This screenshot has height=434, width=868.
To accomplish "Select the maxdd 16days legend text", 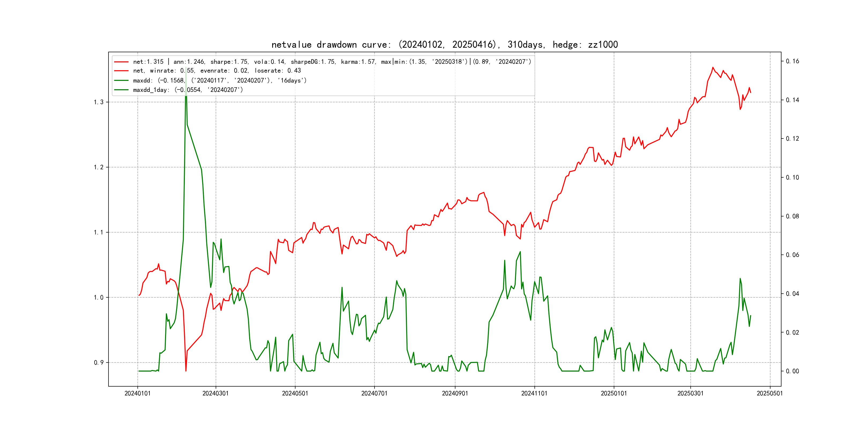I will point(220,81).
